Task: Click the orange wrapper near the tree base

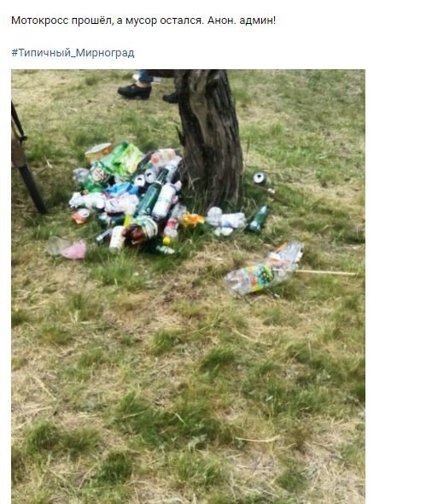Action: 192,220
